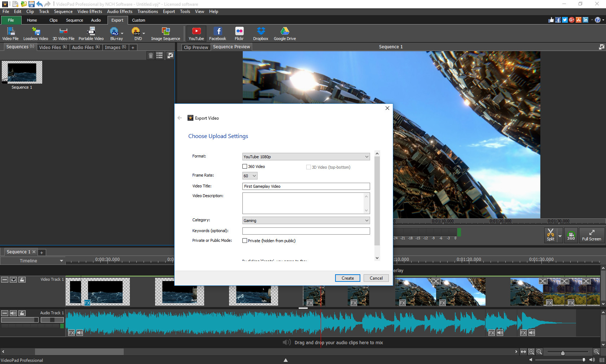Check Private (hidden from public) mode
Viewport: 606px width, 364px height.
click(x=245, y=241)
